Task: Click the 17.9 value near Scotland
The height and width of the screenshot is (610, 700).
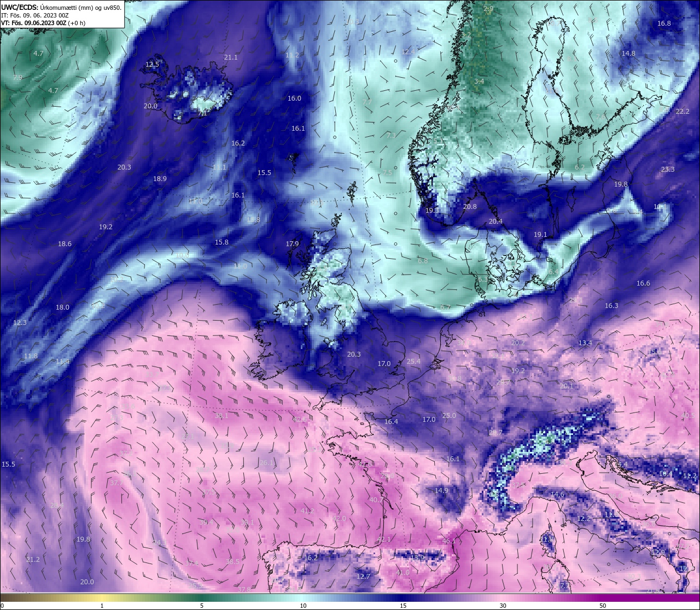Action: [293, 244]
